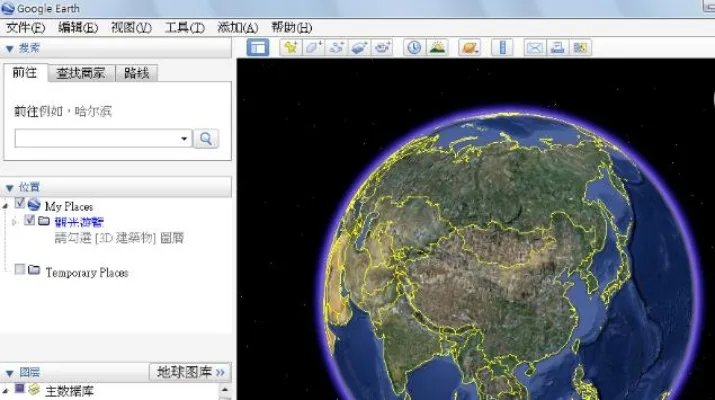Collapse the 搜索 panel triangle
The width and height of the screenshot is (715, 400).
click(10, 49)
